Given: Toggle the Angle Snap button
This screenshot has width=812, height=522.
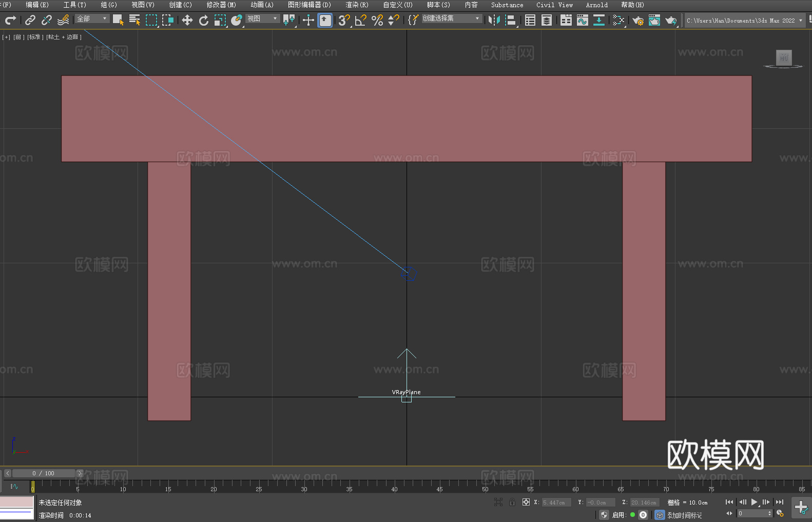Looking at the screenshot, I should click(361, 20).
